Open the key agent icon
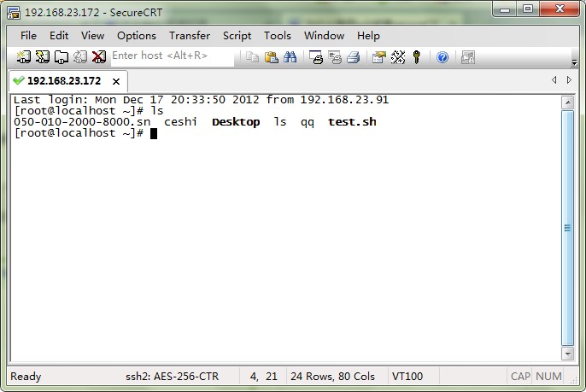 tap(417, 57)
